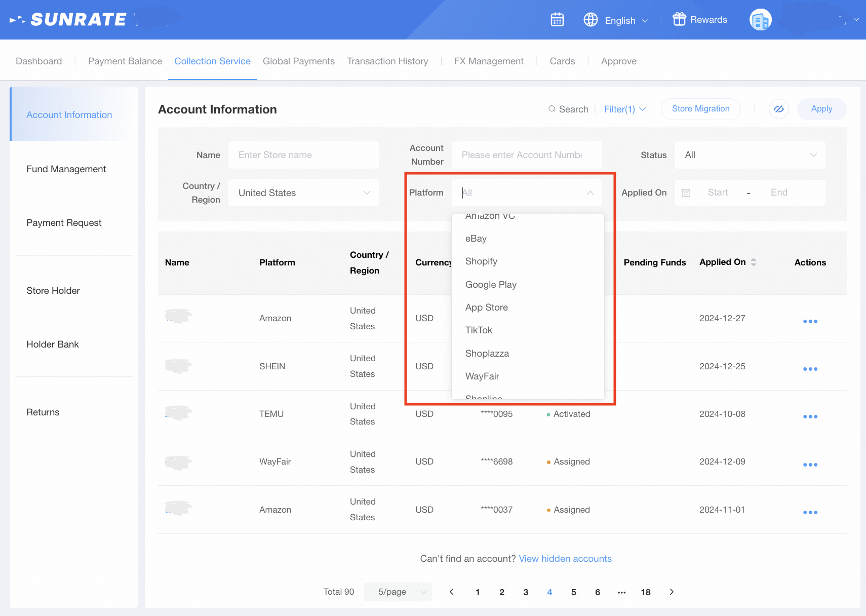Click the company profile avatar icon
Image resolution: width=866 pixels, height=616 pixels.
point(760,20)
